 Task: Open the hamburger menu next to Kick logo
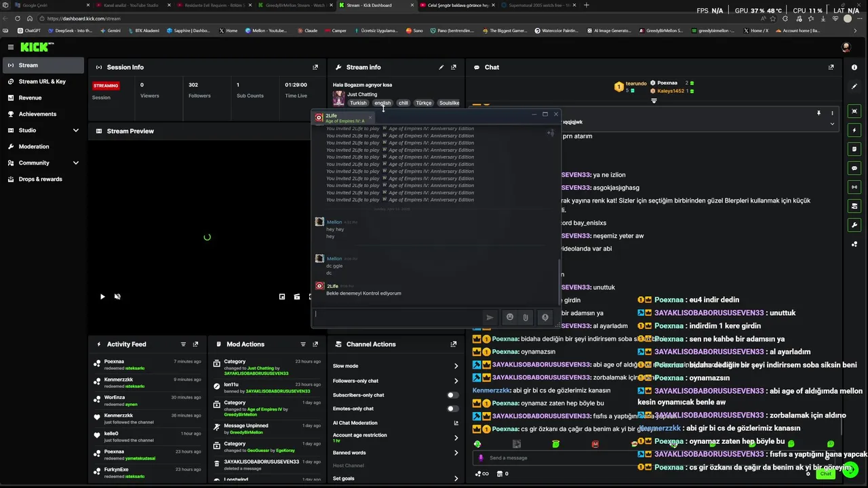click(11, 47)
